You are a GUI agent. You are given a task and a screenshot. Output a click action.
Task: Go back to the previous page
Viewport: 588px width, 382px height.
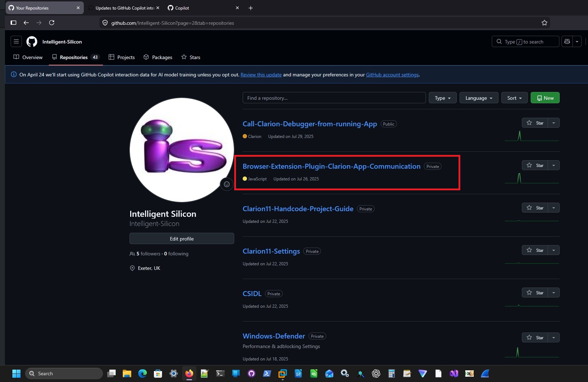coord(26,23)
